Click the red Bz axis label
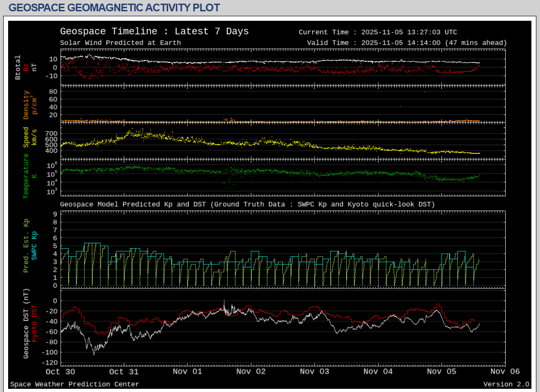The image size is (540, 392). tap(26, 67)
